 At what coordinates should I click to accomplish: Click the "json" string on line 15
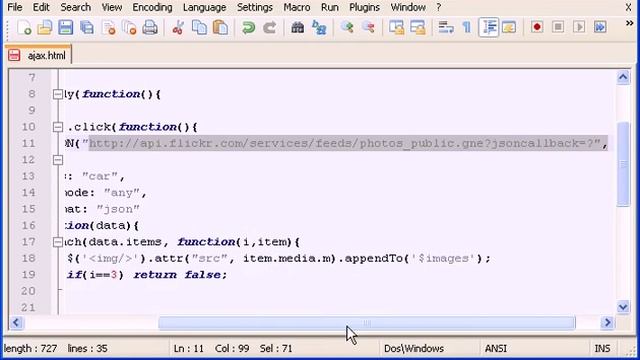(x=118, y=209)
